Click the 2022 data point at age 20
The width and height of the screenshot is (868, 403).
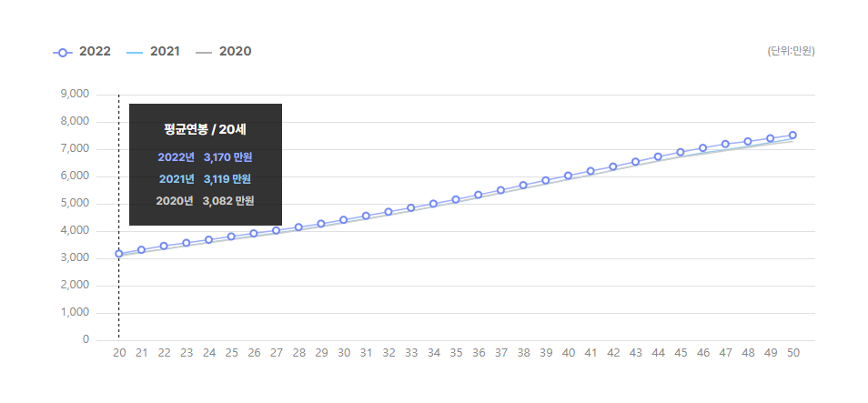[119, 254]
